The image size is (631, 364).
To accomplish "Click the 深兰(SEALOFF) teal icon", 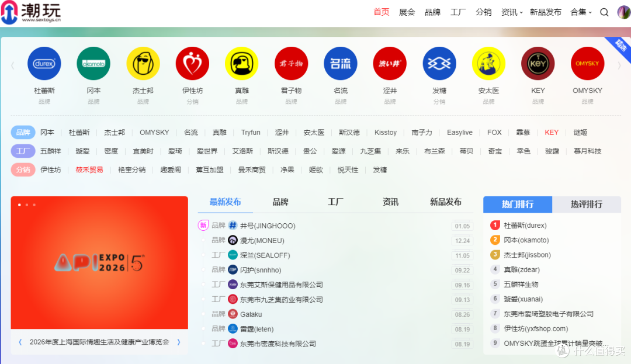I will tap(233, 255).
